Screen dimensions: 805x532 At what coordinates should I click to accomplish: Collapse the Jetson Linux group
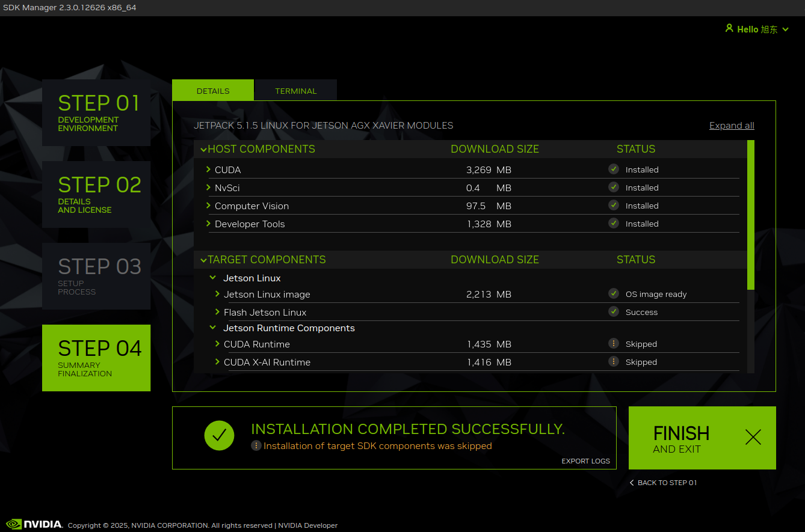coord(212,278)
